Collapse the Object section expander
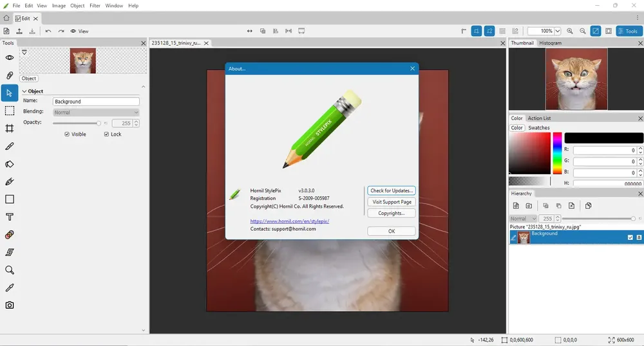This screenshot has height=346, width=644. tap(24, 91)
